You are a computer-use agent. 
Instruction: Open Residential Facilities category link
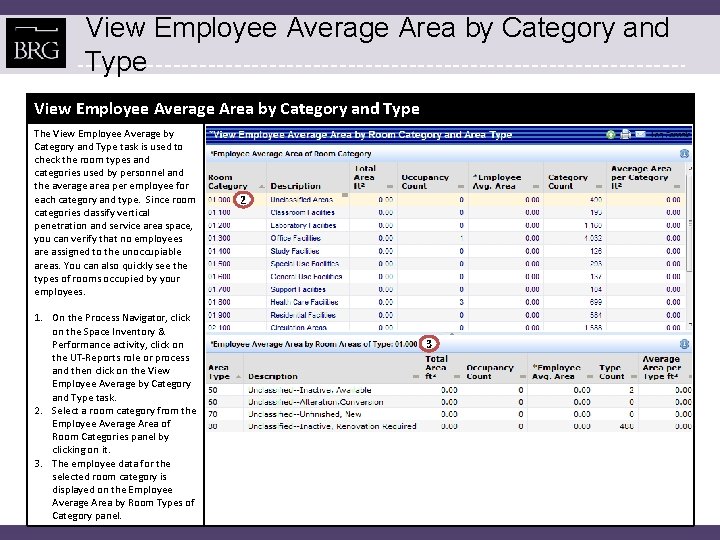[x=303, y=315]
